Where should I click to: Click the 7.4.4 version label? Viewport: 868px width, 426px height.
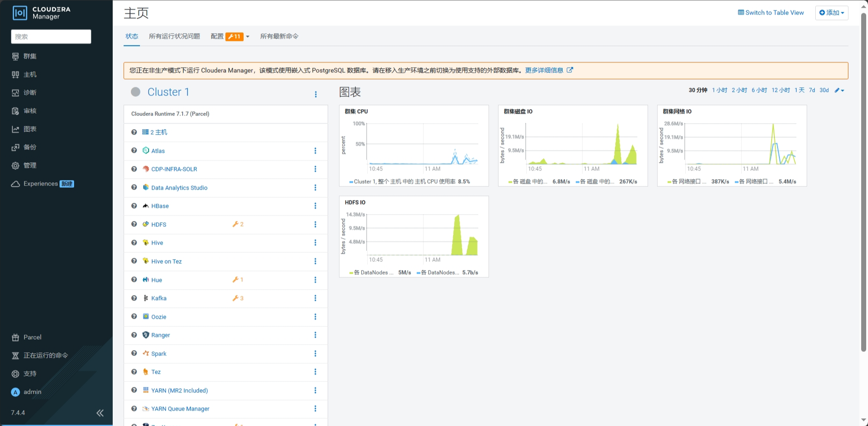18,413
